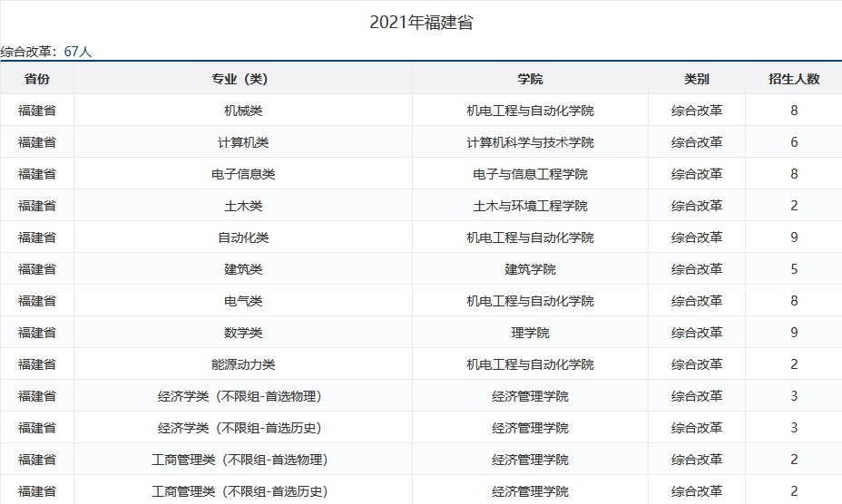The height and width of the screenshot is (504, 842).
Task: Select the 专业（类） column header
Action: pos(243,79)
